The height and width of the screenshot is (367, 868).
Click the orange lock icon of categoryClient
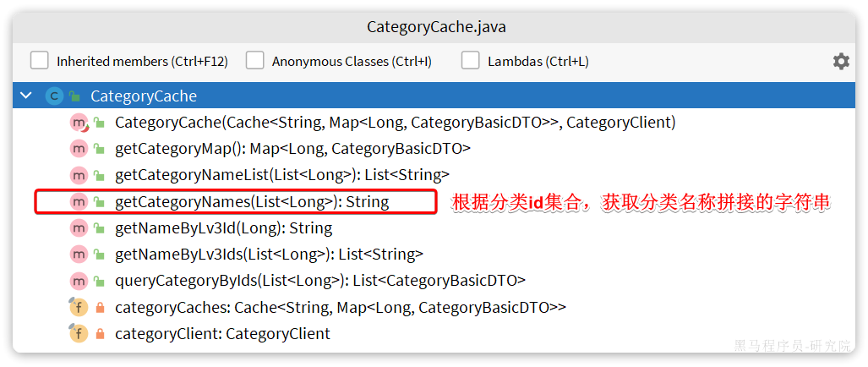(x=101, y=334)
